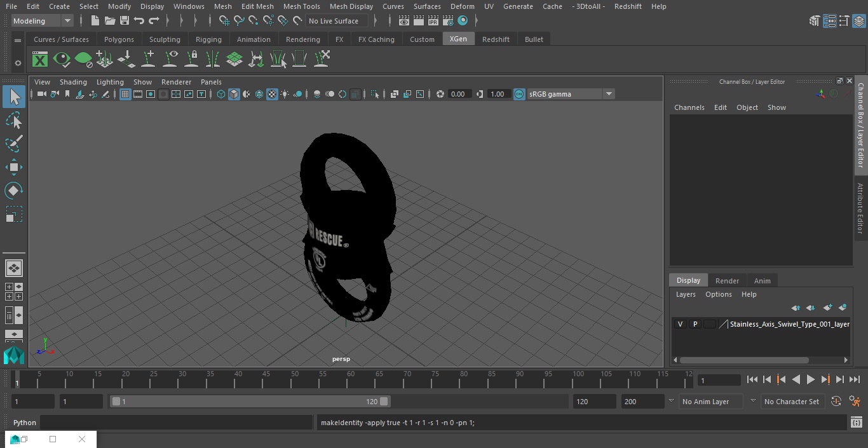The height and width of the screenshot is (448, 868).
Task: Click the current frame number field
Action: pyautogui.click(x=719, y=380)
